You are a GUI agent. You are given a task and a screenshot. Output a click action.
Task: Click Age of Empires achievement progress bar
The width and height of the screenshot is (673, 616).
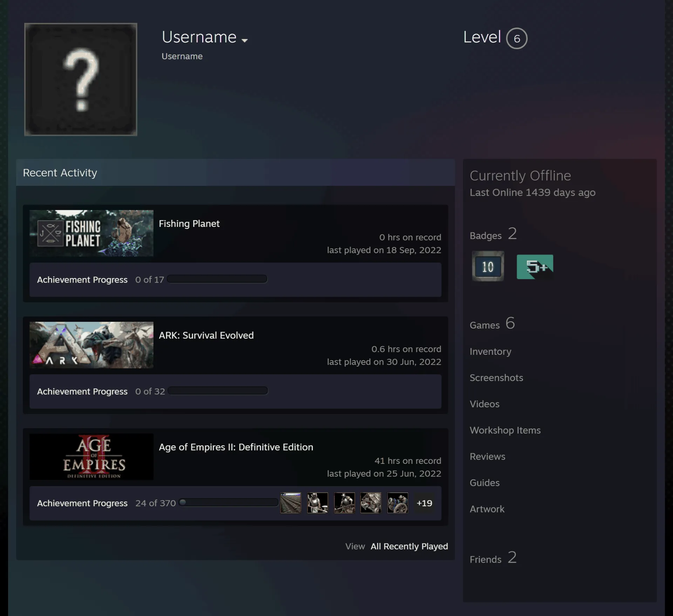229,503
